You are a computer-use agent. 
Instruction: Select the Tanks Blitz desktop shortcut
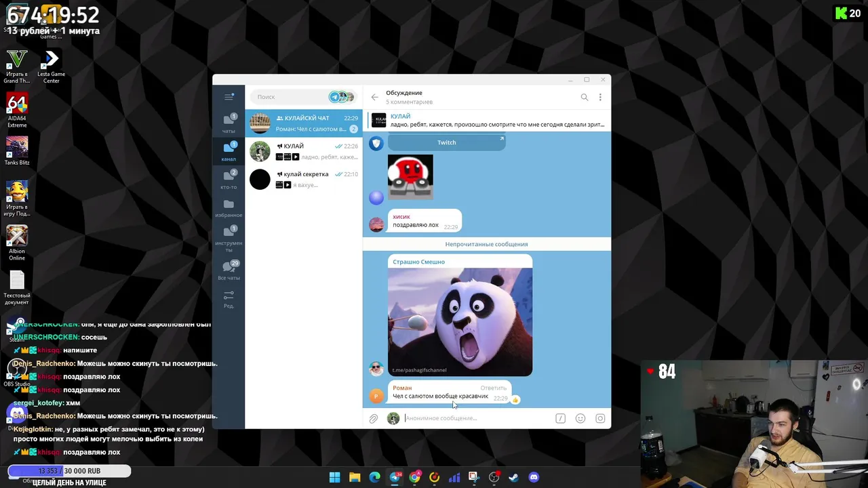click(17, 151)
